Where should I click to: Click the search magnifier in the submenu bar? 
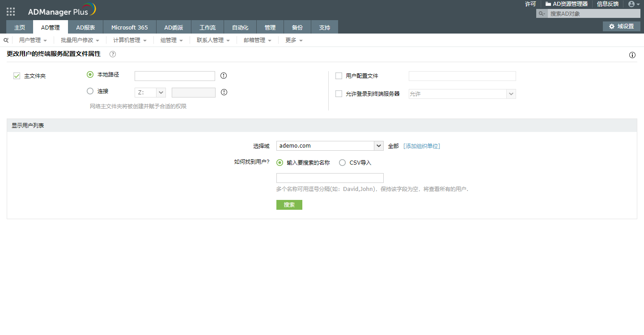coord(6,40)
